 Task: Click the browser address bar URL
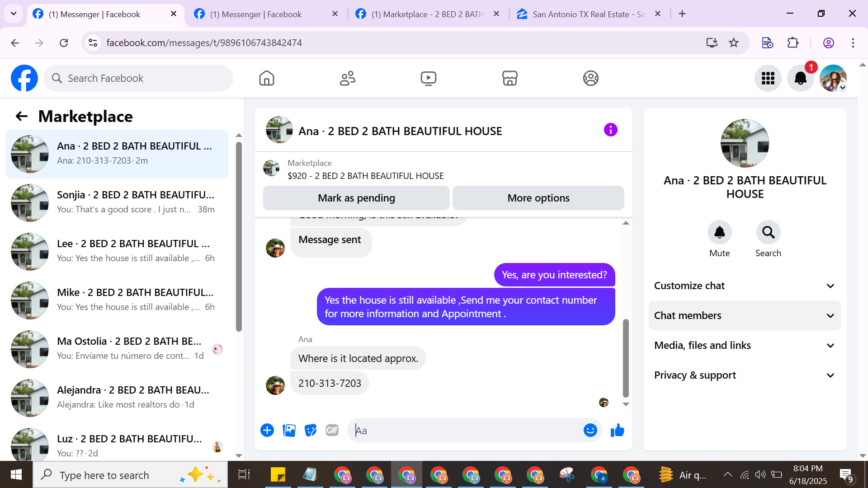[x=204, y=42]
